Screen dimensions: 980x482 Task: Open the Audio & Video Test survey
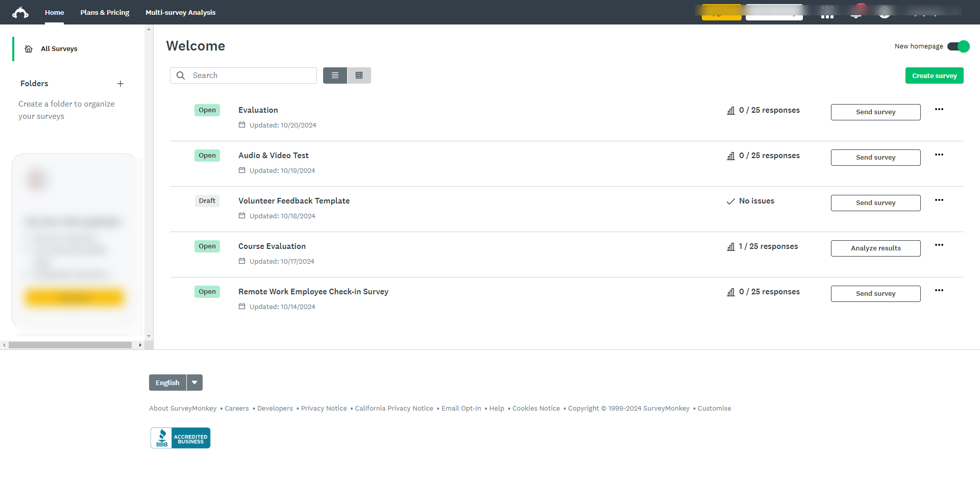pos(274,156)
